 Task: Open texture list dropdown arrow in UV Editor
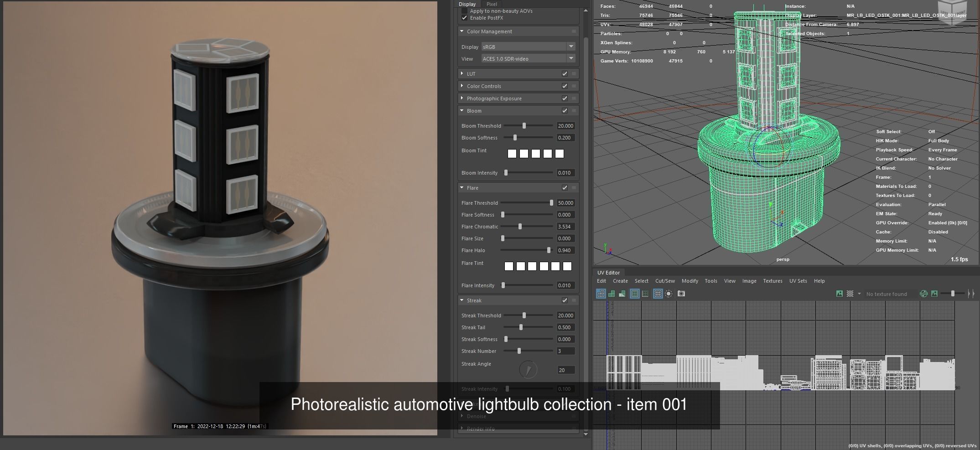pyautogui.click(x=859, y=294)
